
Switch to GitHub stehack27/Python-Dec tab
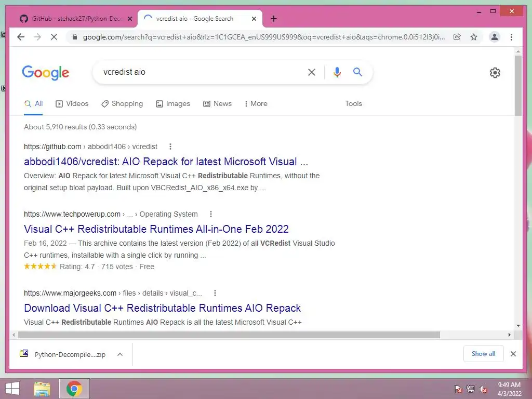tap(76, 19)
